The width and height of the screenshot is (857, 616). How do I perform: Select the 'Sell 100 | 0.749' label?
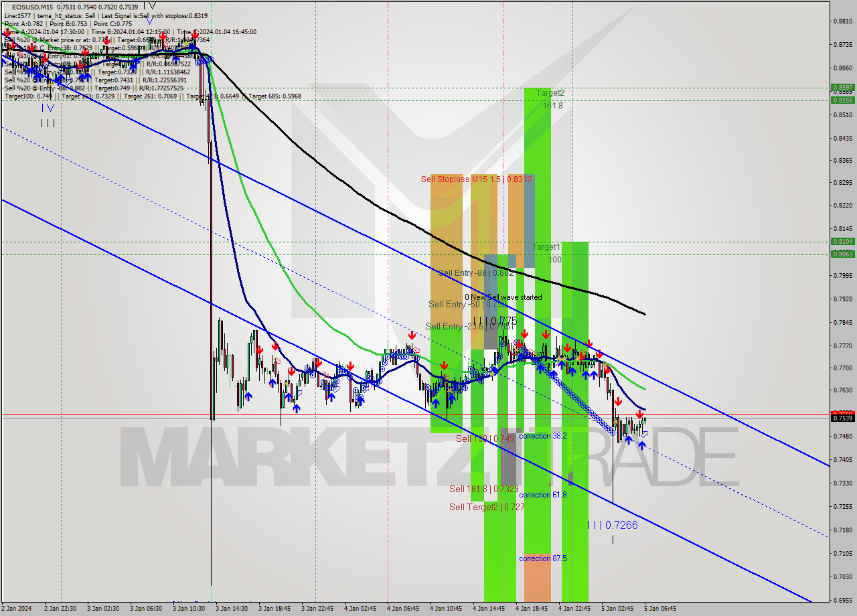[485, 439]
